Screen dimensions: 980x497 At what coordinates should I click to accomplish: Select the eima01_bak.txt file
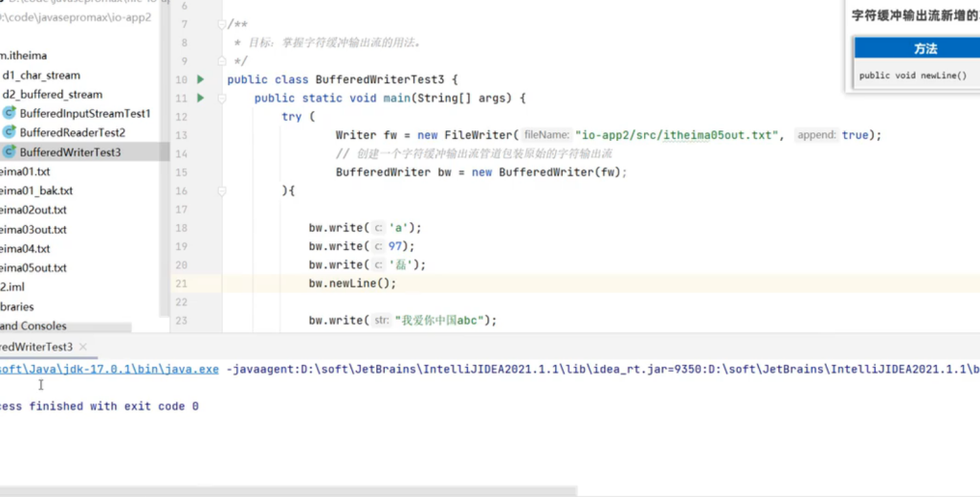coord(36,191)
